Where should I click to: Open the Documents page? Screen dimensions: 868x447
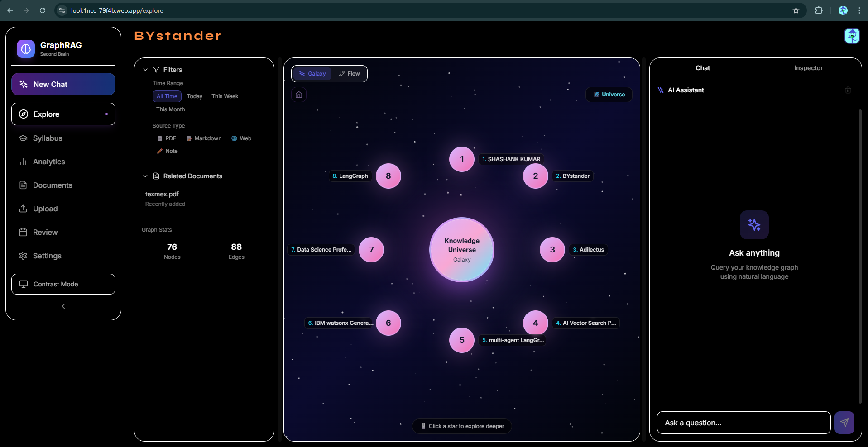pos(63,185)
